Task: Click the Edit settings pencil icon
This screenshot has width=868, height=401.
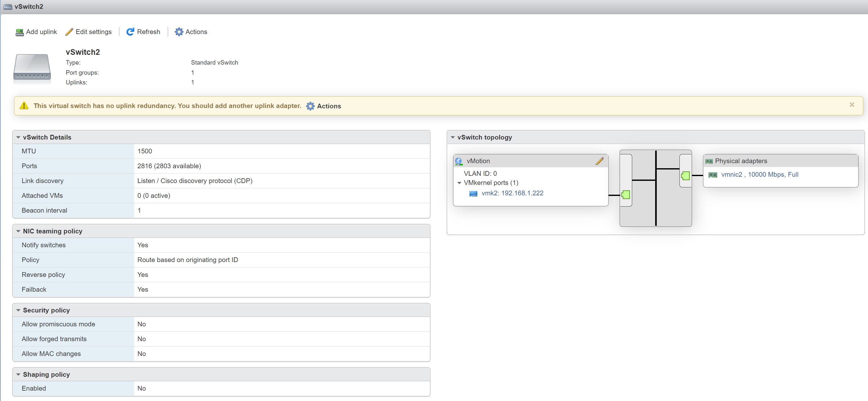Action: [x=69, y=32]
